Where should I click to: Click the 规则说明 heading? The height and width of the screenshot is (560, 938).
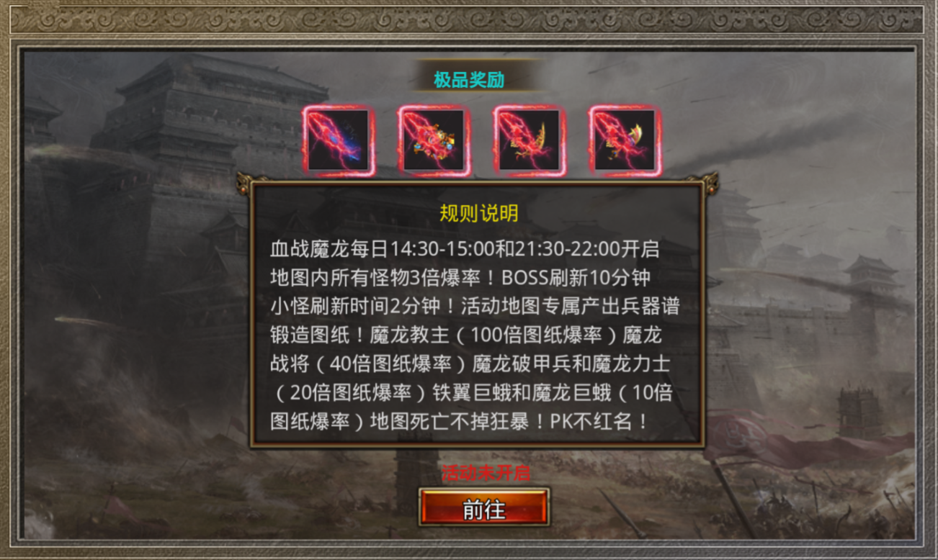click(479, 213)
